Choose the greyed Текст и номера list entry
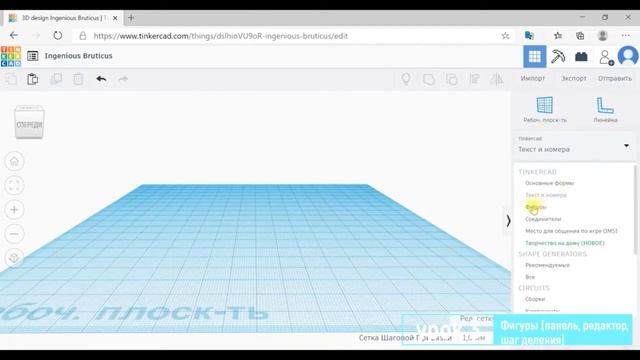Image resolution: width=640 pixels, height=360 pixels. pyautogui.click(x=546, y=195)
